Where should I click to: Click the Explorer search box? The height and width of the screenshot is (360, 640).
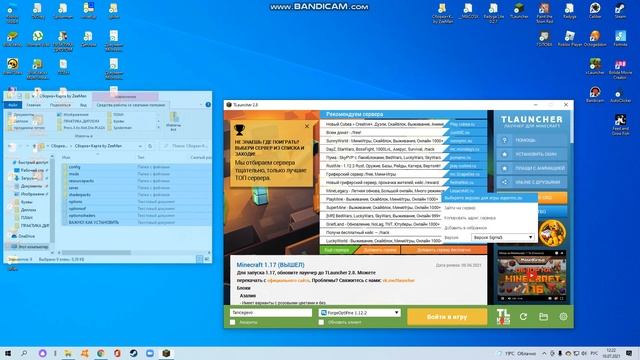185,146
